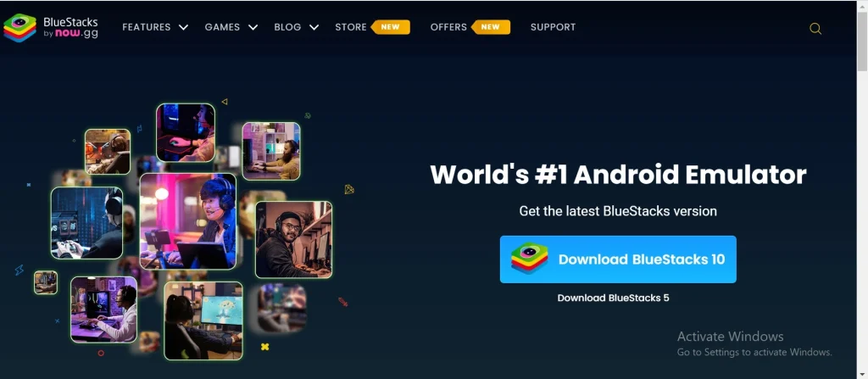Image resolution: width=868 pixels, height=379 pixels.
Task: Click the NEW badge next to Store
Action: 390,27
